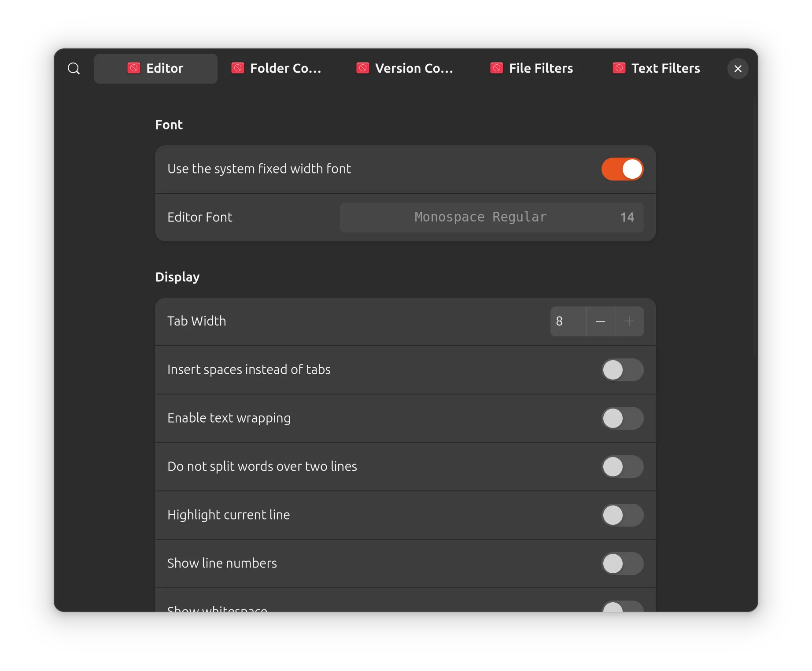The image size is (812, 671).
Task: Decrease tab width with minus button
Action: pyautogui.click(x=600, y=322)
